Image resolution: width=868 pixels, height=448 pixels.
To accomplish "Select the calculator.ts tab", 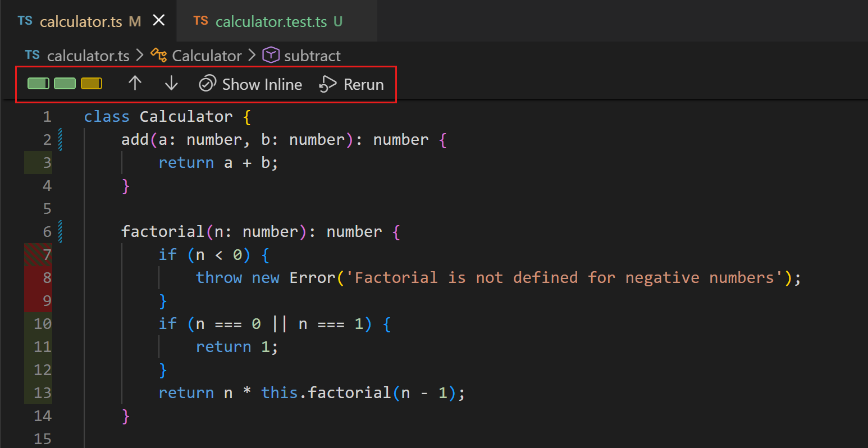I will point(80,21).
